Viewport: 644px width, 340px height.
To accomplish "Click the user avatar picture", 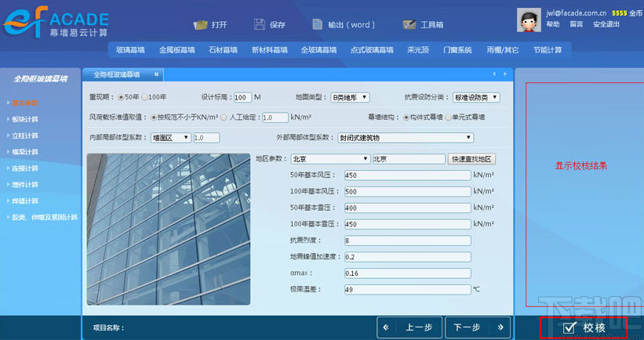I will pyautogui.click(x=529, y=20).
